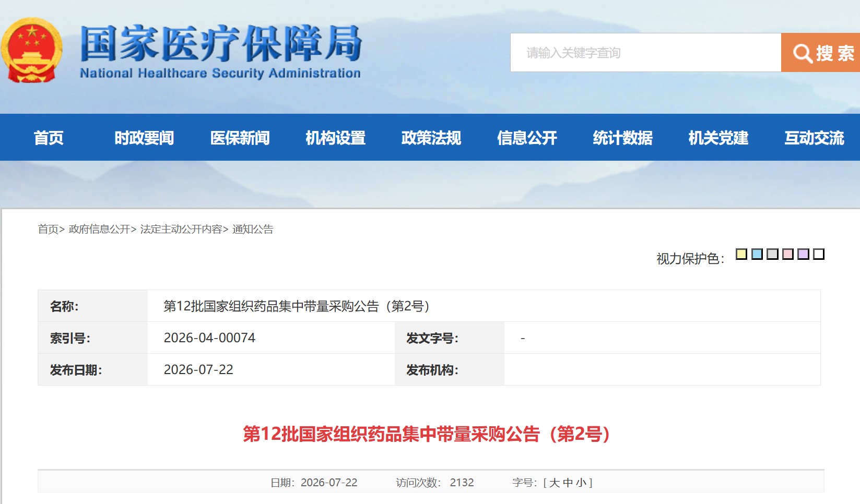Go to 首页 in the breadcrumb

point(48,229)
